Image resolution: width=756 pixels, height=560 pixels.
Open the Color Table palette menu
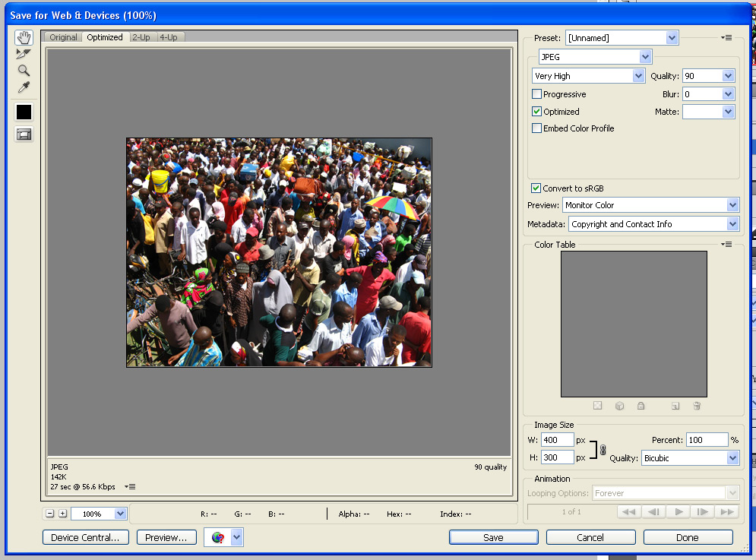pos(726,245)
